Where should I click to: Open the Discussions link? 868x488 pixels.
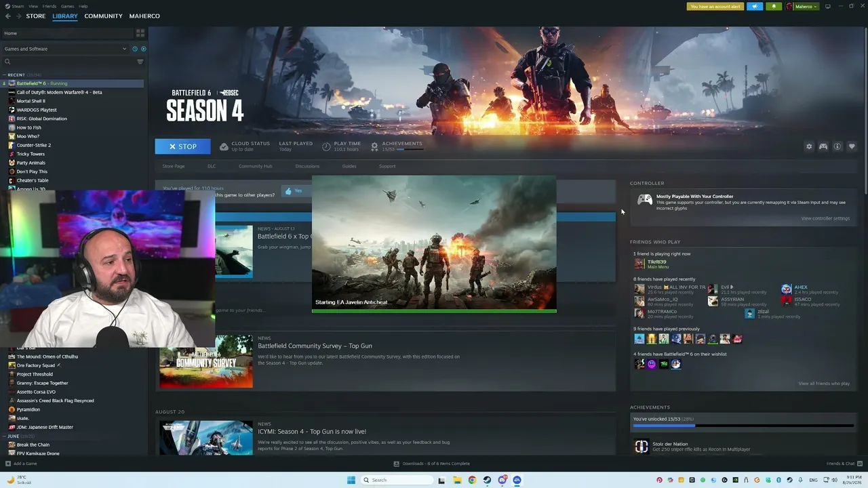(307, 166)
